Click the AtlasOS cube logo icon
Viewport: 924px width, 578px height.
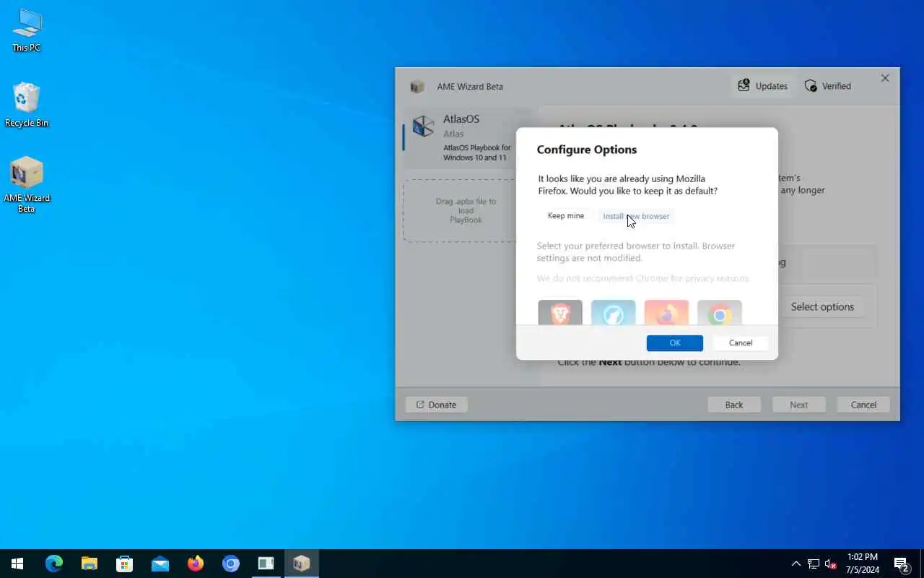tap(423, 126)
